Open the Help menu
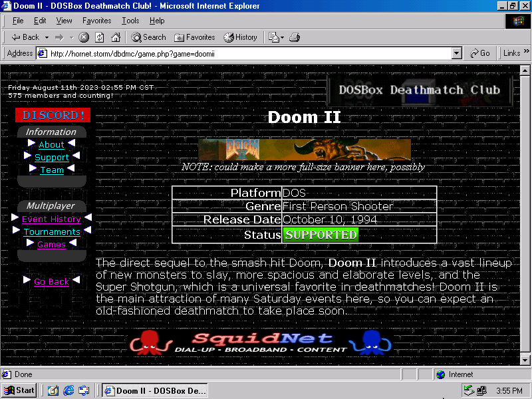 pyautogui.click(x=157, y=21)
